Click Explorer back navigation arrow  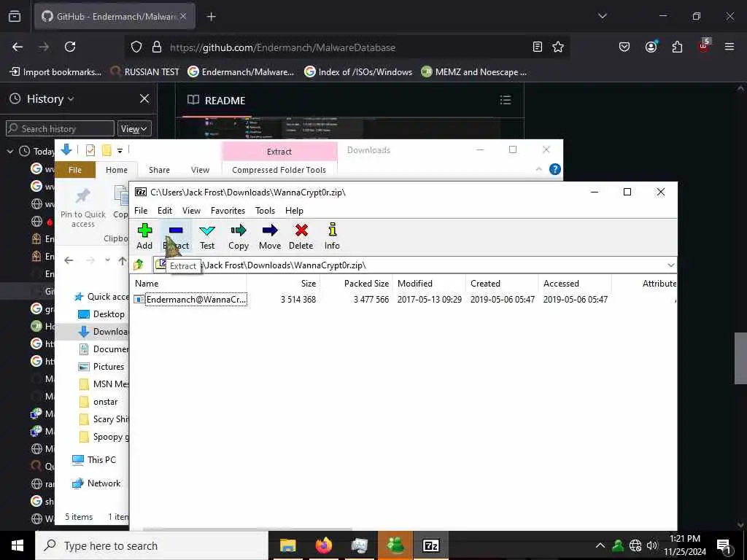[x=69, y=260]
